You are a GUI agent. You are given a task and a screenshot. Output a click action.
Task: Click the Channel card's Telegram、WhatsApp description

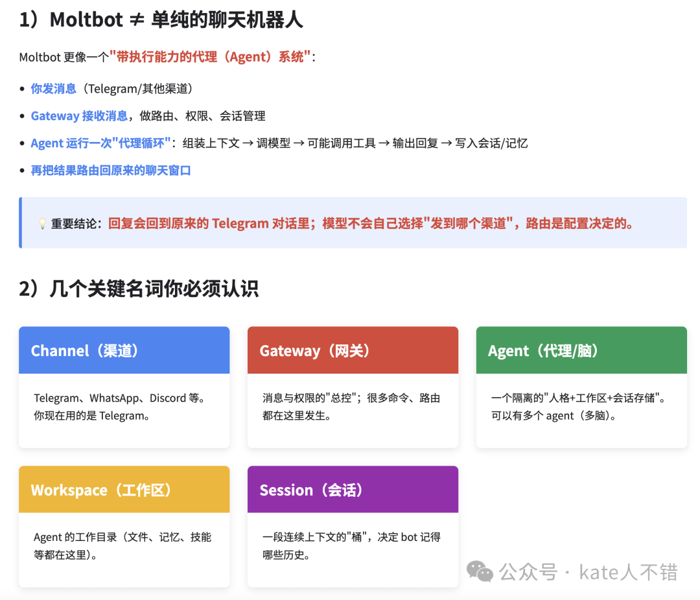120,407
